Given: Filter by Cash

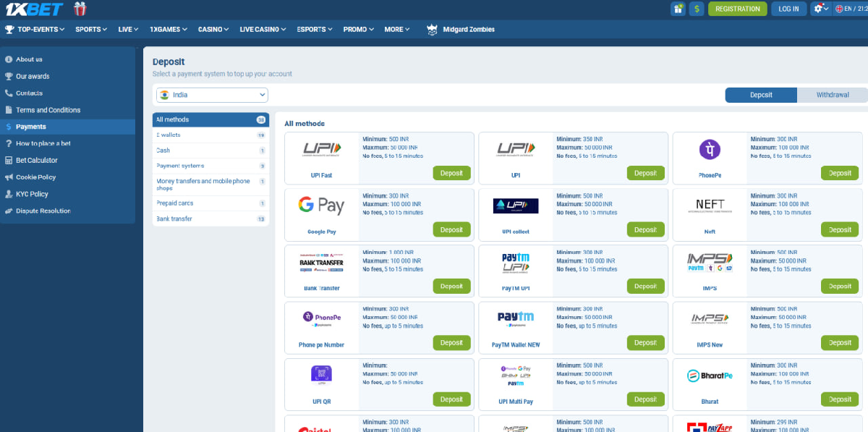Looking at the screenshot, I should click(x=210, y=151).
